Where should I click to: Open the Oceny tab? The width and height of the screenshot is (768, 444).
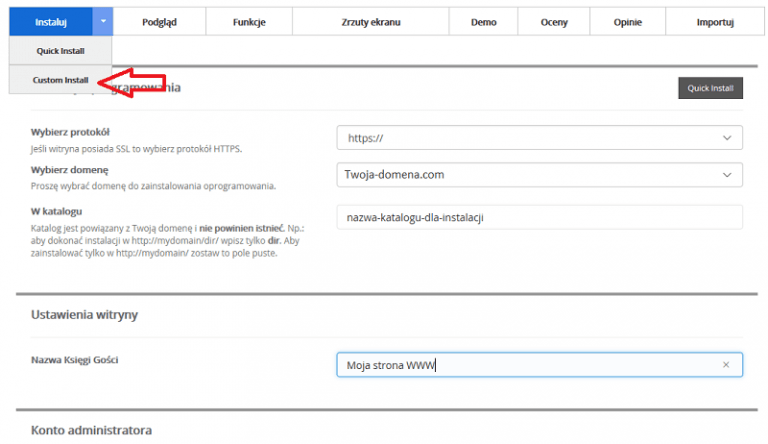tap(553, 22)
